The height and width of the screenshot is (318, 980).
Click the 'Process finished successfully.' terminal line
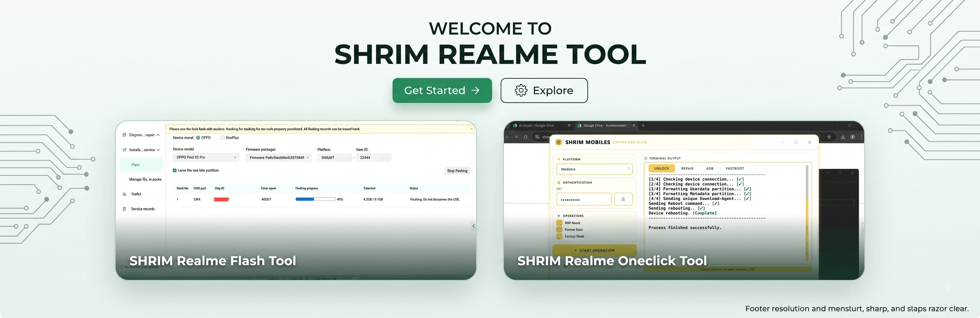click(685, 228)
